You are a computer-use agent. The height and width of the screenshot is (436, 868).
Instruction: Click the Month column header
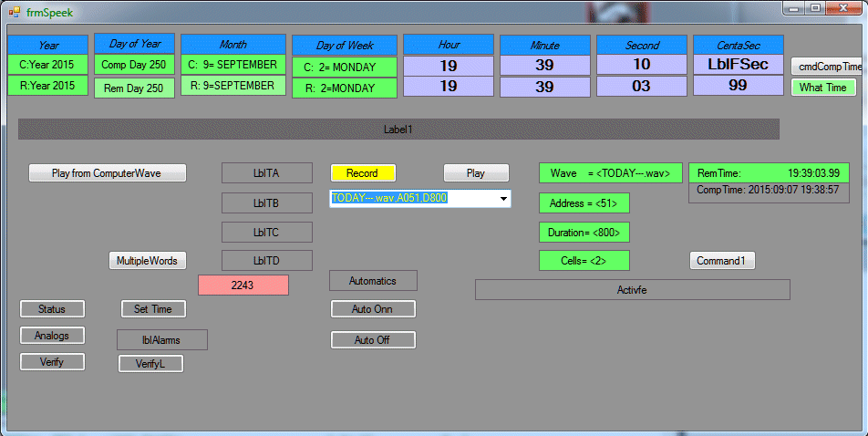coord(233,44)
